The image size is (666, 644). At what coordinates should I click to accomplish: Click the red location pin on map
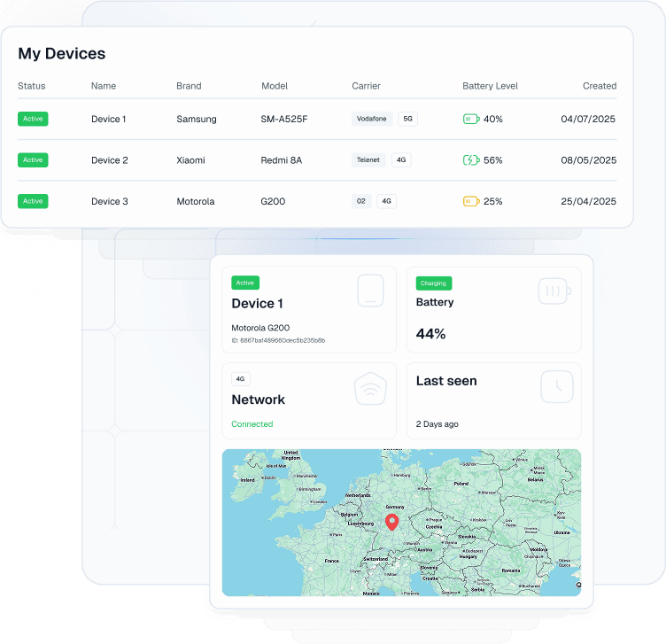392,522
